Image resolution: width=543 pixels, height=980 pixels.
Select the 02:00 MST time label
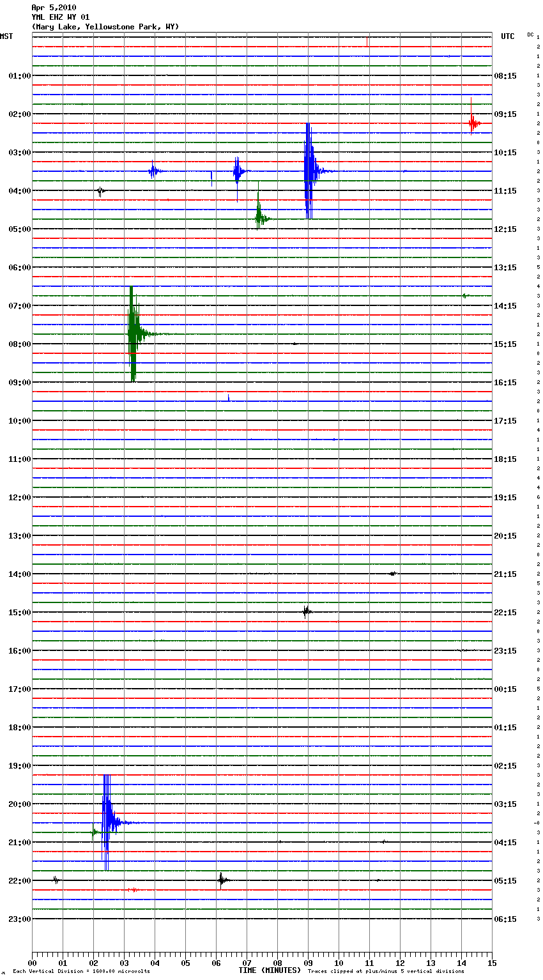click(20, 114)
